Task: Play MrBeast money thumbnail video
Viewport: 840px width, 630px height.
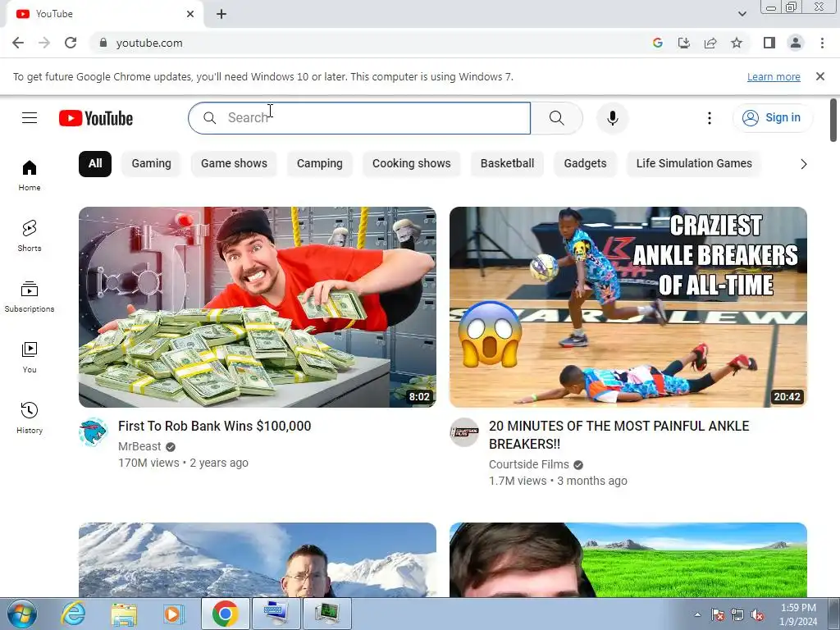Action: click(257, 307)
